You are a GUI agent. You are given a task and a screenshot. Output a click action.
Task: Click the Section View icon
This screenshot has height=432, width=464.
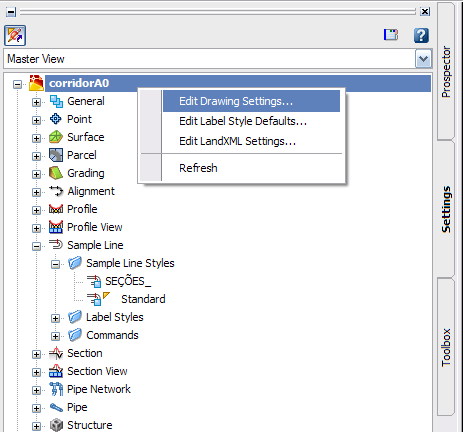click(56, 371)
